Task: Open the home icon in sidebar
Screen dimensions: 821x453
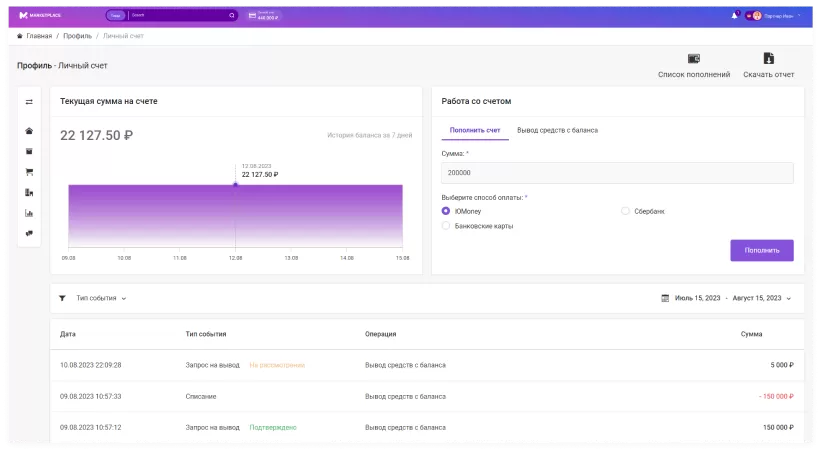Action: (29, 131)
